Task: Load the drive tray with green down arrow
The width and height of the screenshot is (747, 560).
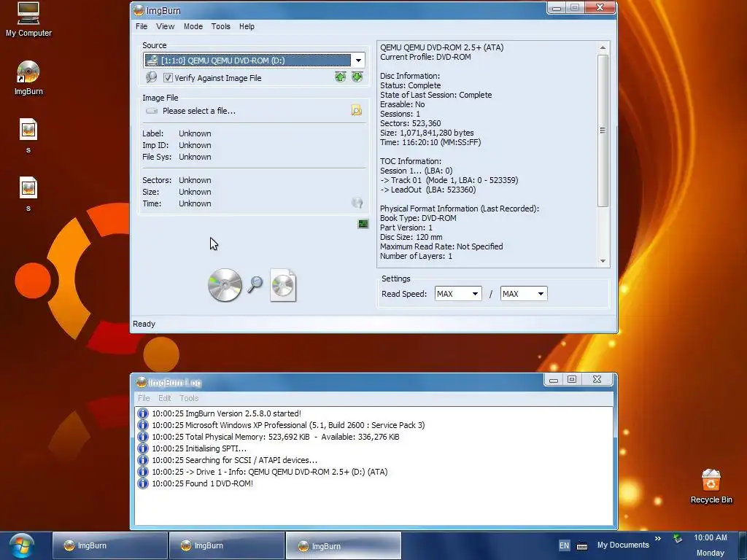Action: pyautogui.click(x=357, y=77)
